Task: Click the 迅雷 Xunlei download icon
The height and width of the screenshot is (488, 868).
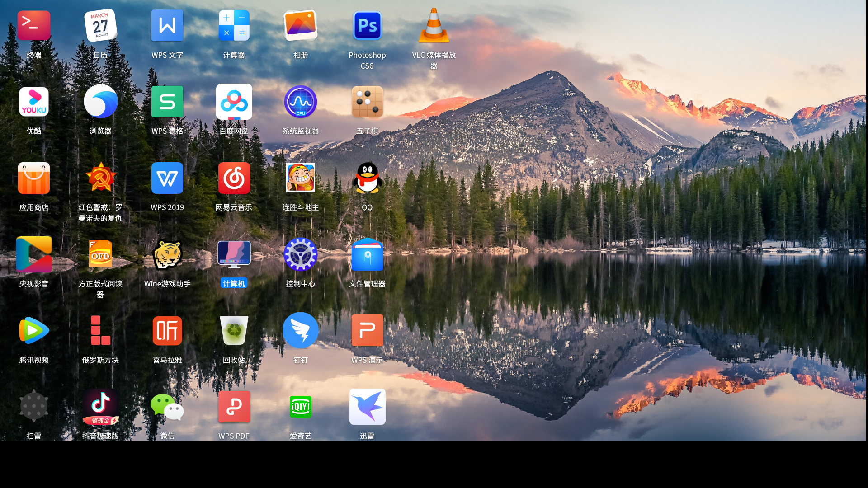Action: click(x=367, y=407)
